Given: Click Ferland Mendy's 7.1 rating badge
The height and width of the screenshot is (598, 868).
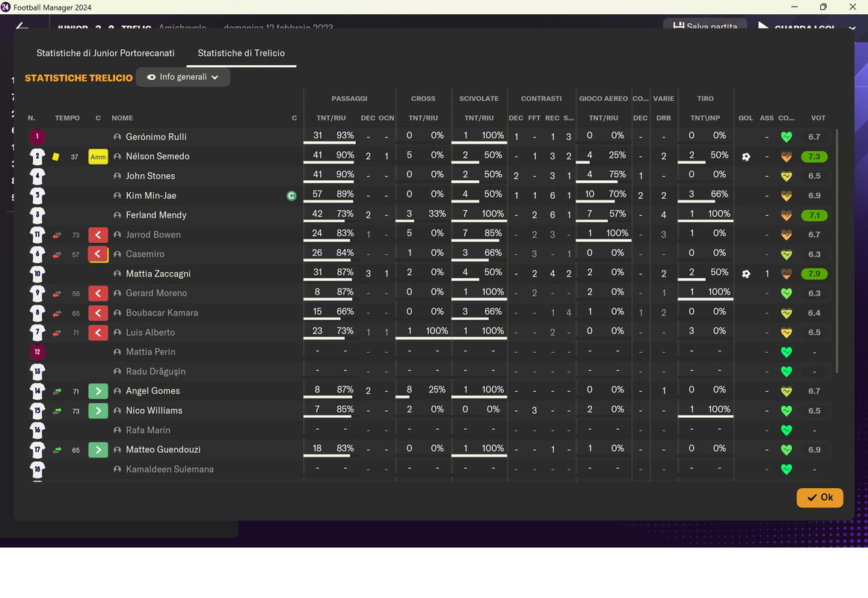Looking at the screenshot, I should [814, 215].
